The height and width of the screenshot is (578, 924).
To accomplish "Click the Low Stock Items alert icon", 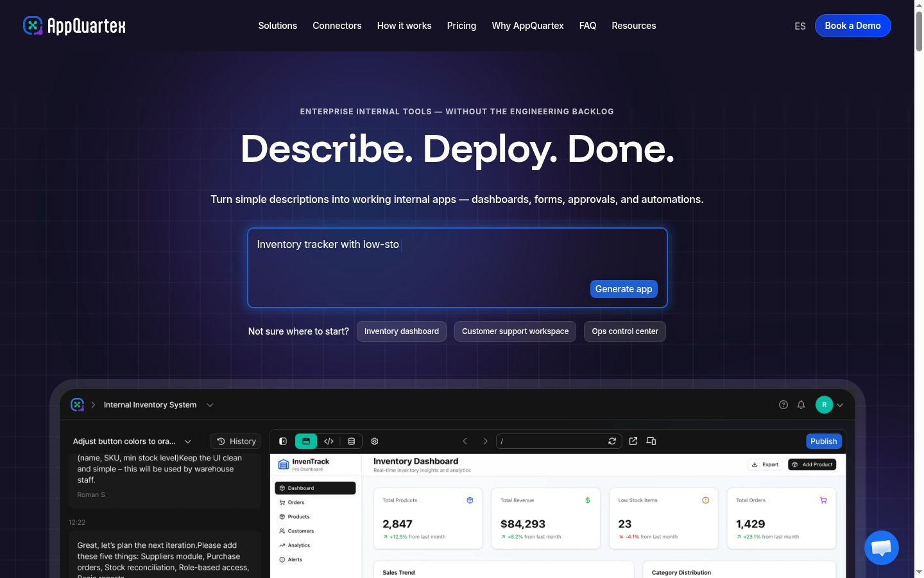I will 706,500.
